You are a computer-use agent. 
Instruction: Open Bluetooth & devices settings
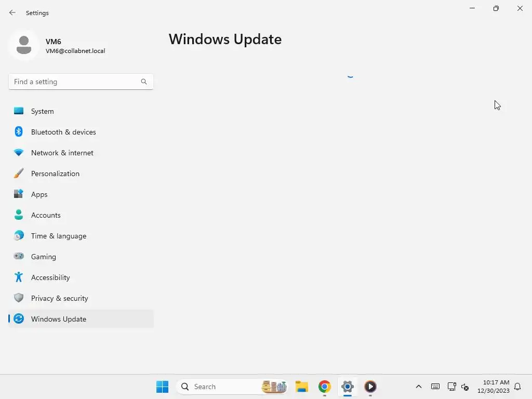[x=81, y=132]
